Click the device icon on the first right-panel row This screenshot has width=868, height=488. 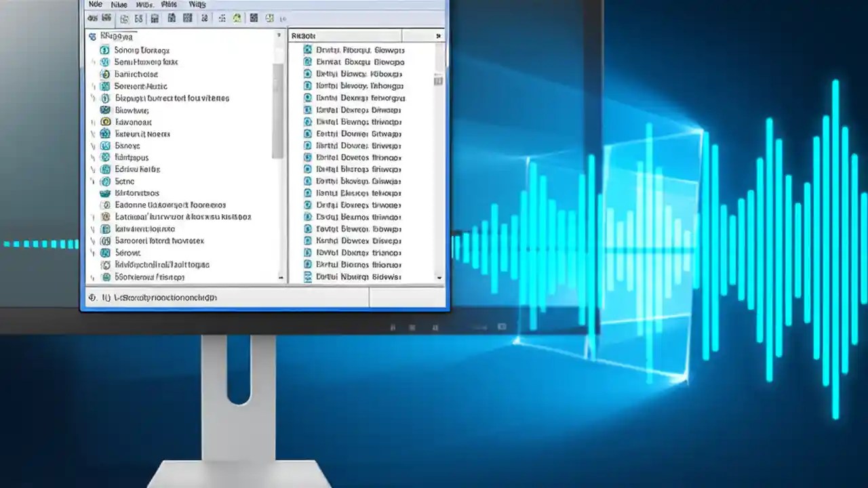click(309, 49)
